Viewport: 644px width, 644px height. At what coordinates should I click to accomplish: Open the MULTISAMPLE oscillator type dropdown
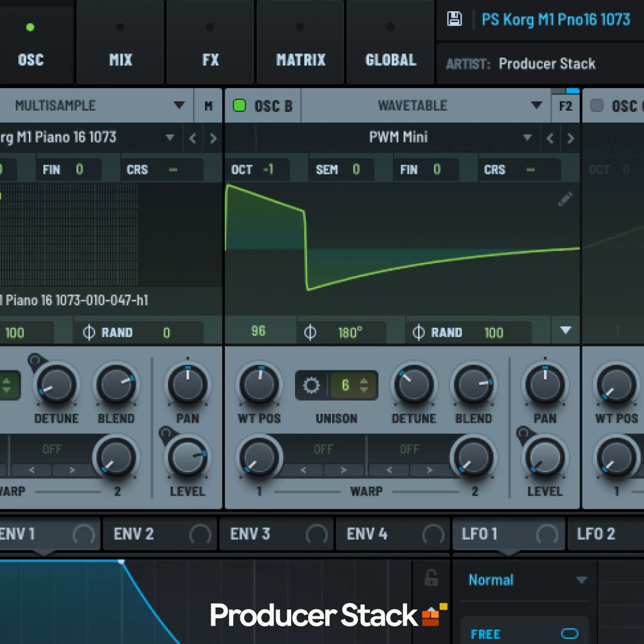[179, 105]
